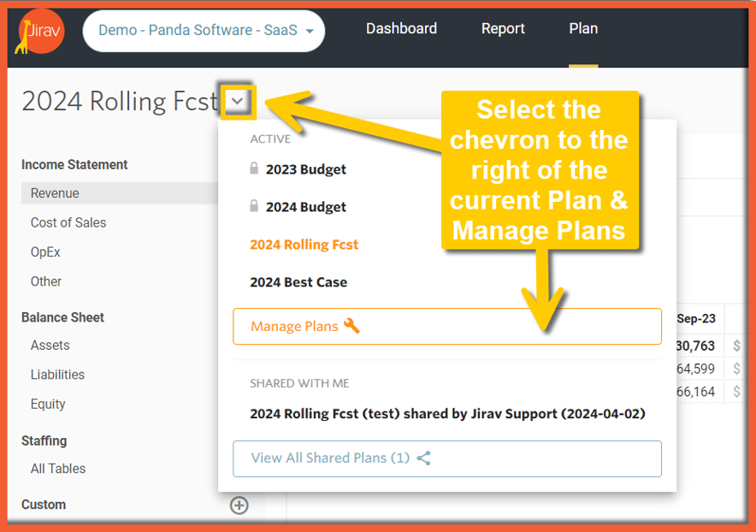This screenshot has height=532, width=756.
Task: Collapse the plan chevron next to 2024 Rolling Fcst
Action: tap(239, 102)
